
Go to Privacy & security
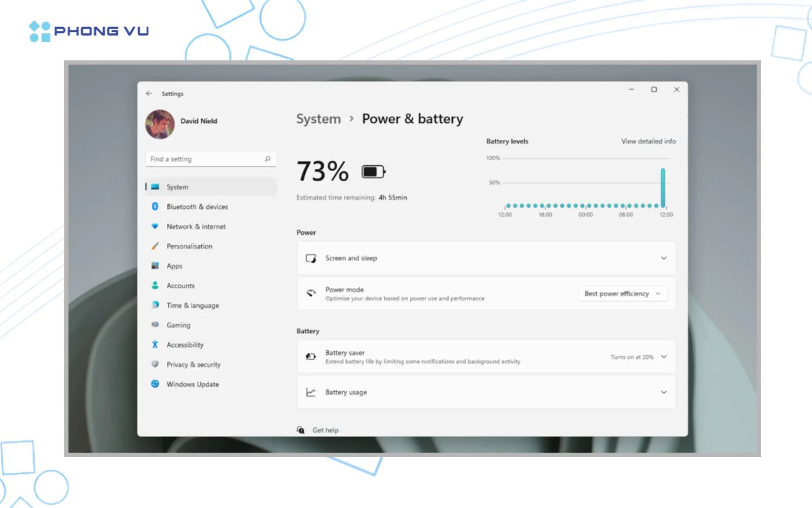click(193, 365)
